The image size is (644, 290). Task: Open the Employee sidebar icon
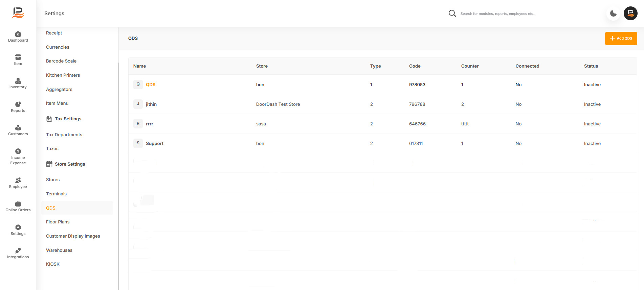[18, 180]
